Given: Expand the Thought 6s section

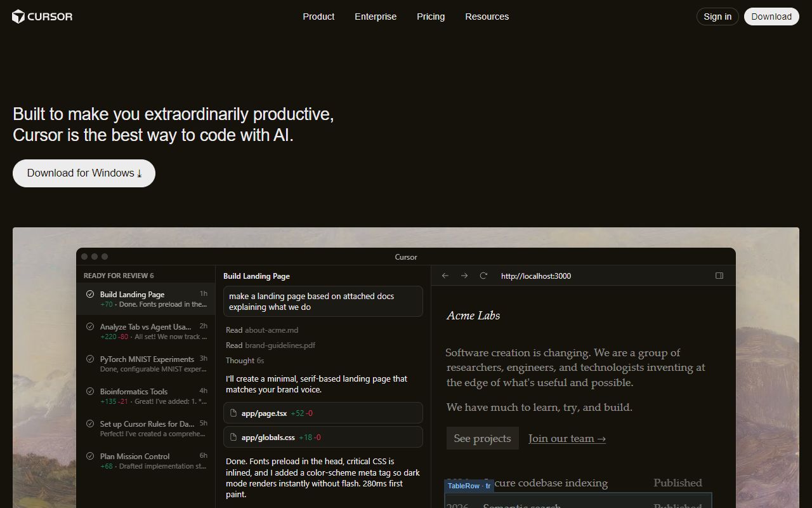Looking at the screenshot, I should (245, 360).
